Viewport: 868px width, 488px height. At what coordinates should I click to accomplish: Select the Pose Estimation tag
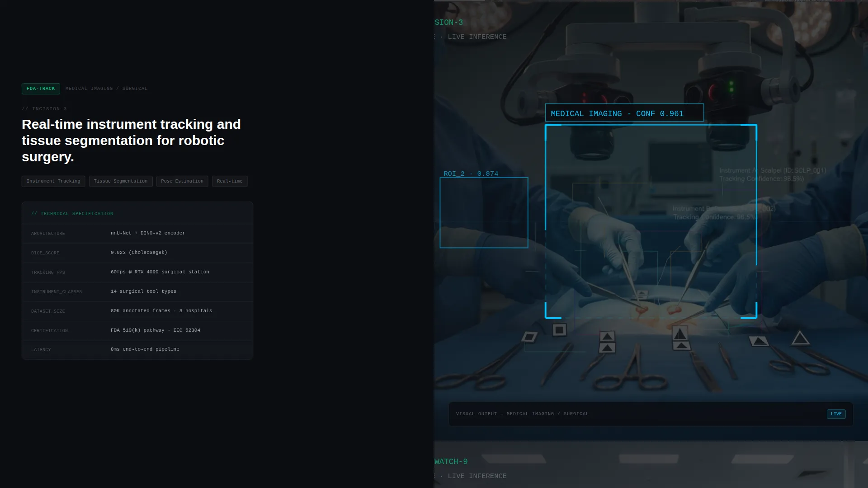pyautogui.click(x=182, y=181)
